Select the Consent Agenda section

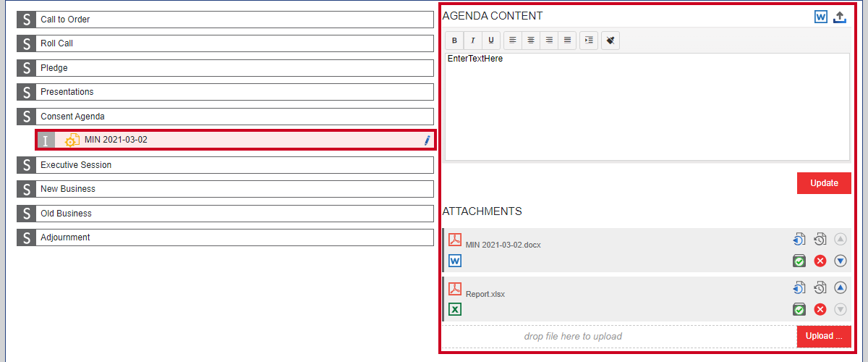point(225,117)
